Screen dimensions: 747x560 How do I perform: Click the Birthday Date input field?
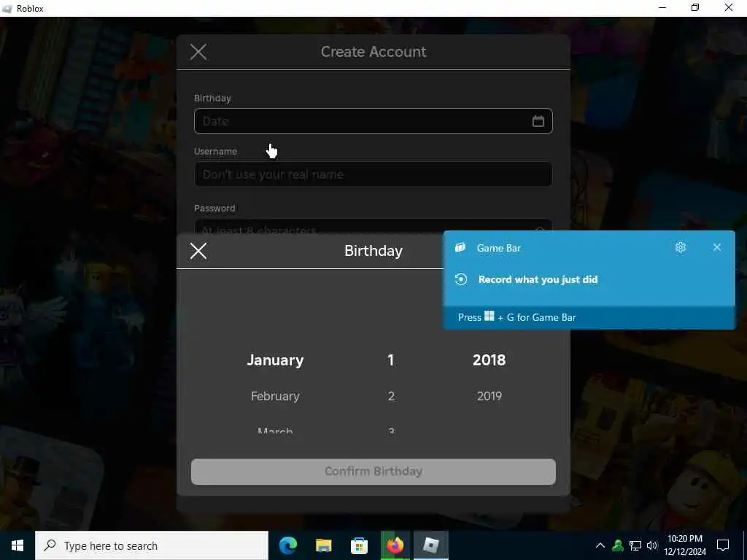click(373, 121)
